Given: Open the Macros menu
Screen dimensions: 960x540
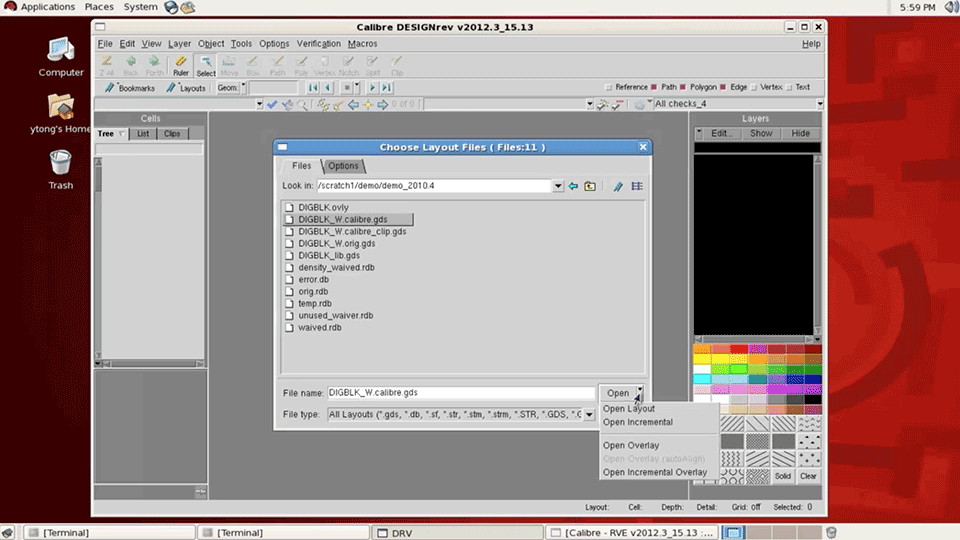Looking at the screenshot, I should click(x=362, y=44).
